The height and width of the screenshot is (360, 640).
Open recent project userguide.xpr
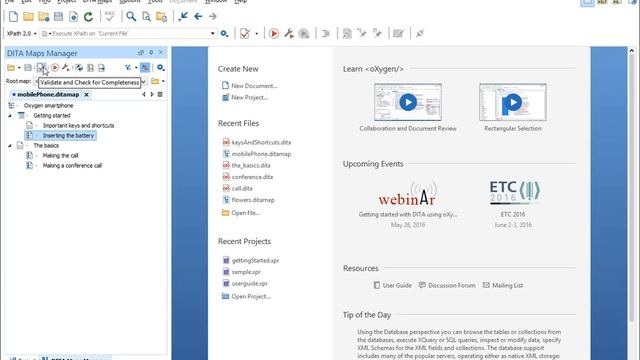click(249, 283)
